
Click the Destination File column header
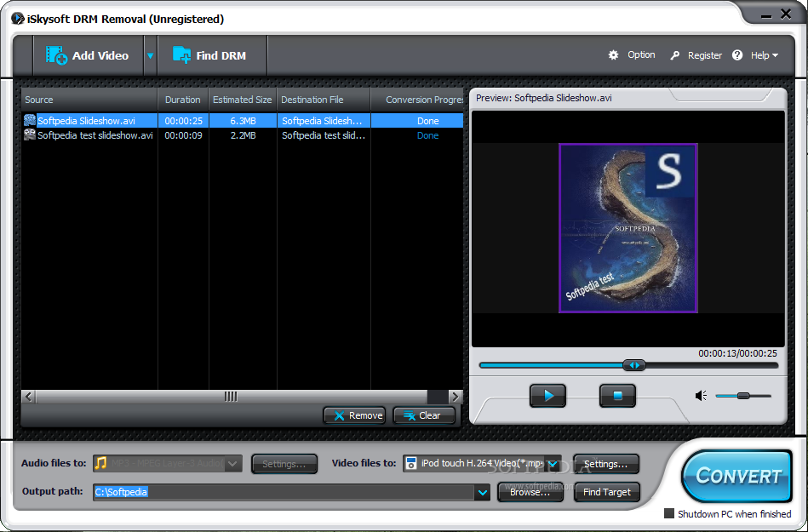click(x=324, y=100)
